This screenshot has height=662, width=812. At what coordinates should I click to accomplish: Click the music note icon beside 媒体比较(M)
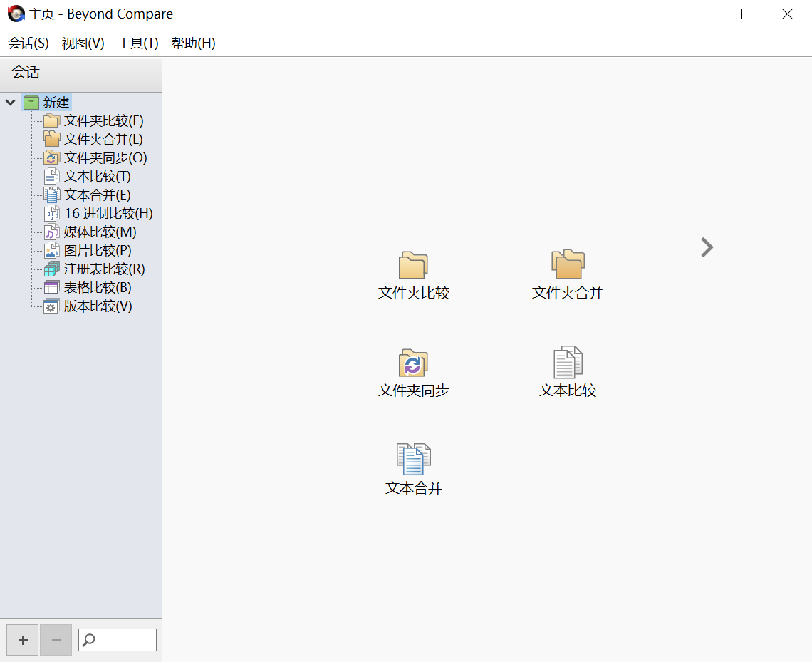point(51,232)
